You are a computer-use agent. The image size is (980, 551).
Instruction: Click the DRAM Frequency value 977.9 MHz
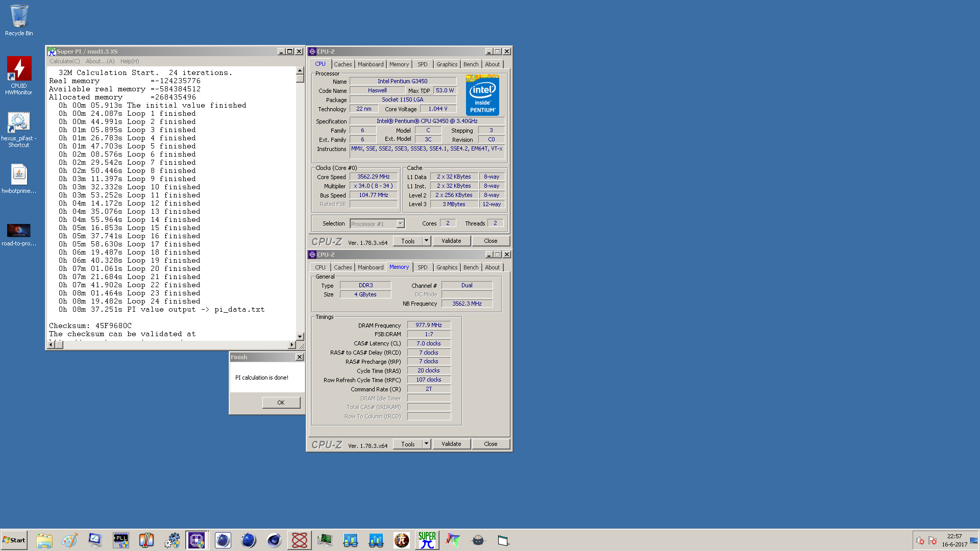pos(429,325)
